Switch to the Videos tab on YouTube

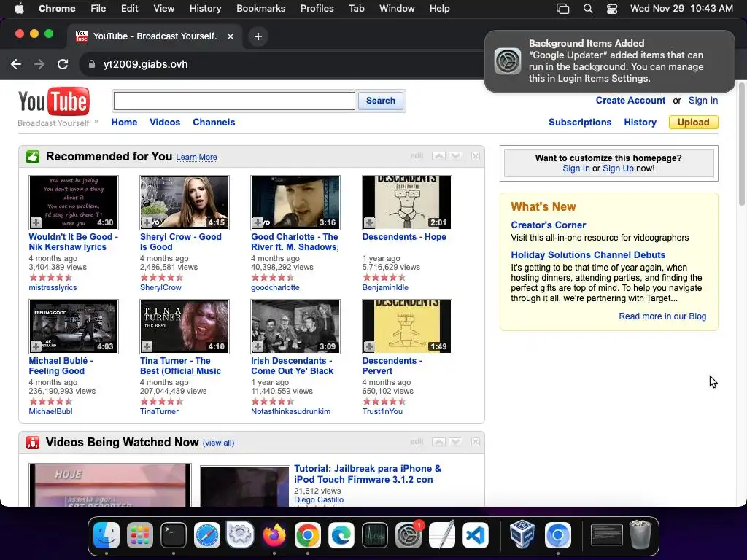coord(165,122)
